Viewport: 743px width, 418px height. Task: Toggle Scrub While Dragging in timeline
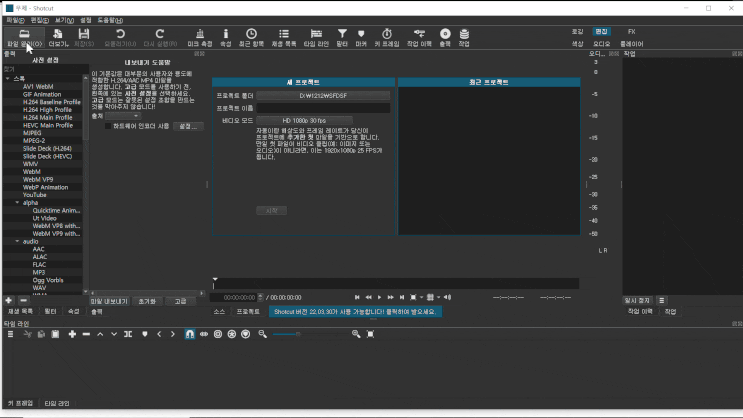click(x=204, y=334)
